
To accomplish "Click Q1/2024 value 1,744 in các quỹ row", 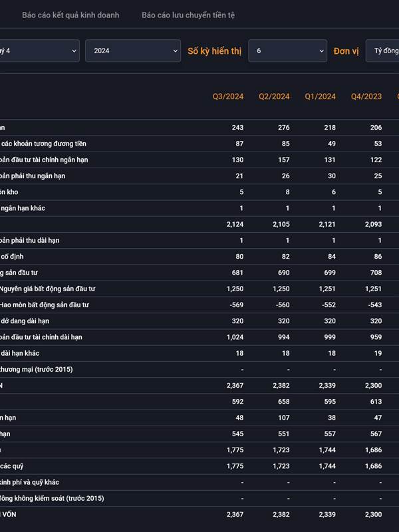I will 327,466.
